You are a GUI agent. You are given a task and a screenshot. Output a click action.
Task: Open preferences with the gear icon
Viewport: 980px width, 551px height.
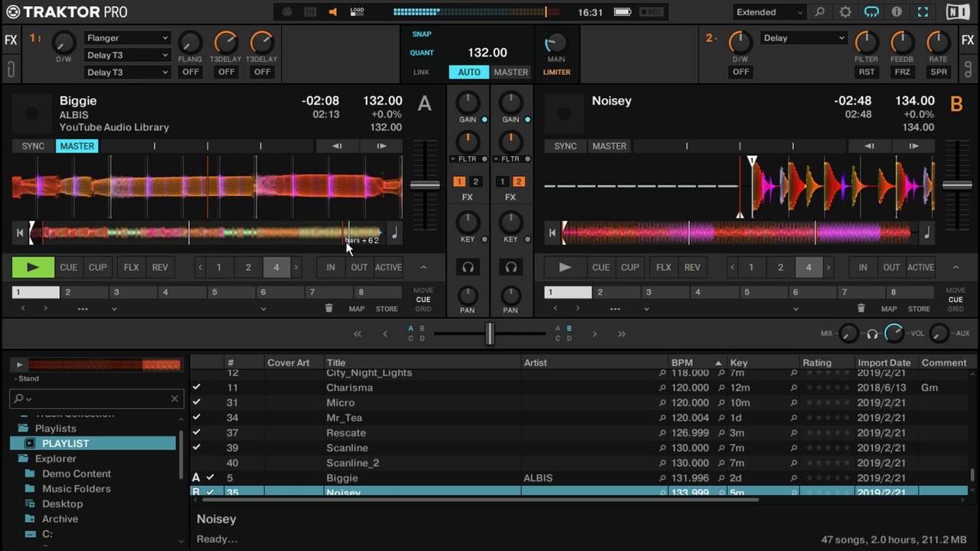(845, 12)
